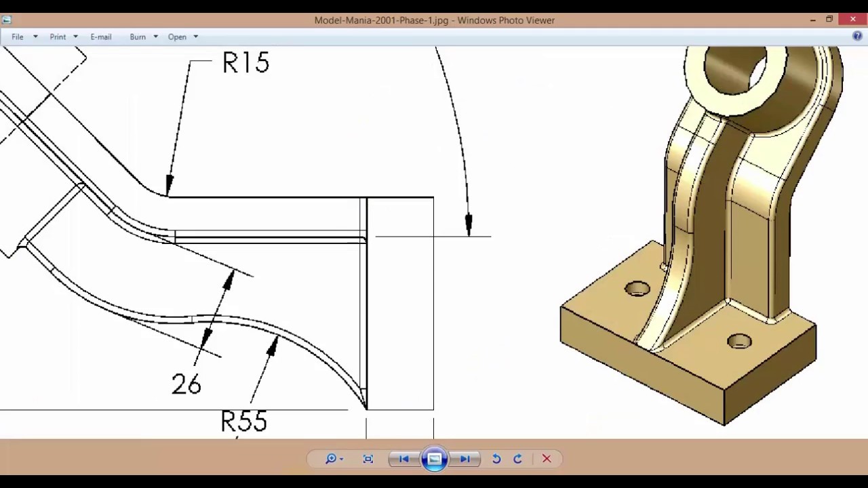The height and width of the screenshot is (488, 868).
Task: Open the zoom magnifier control
Action: coord(334,459)
